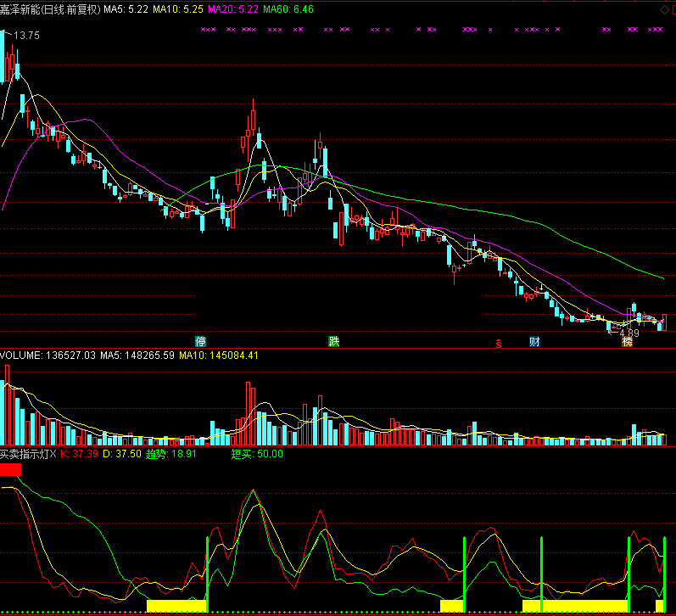The height and width of the screenshot is (616, 676).
Task: Open the blue 财 financial marker icon
Action: [x=534, y=342]
